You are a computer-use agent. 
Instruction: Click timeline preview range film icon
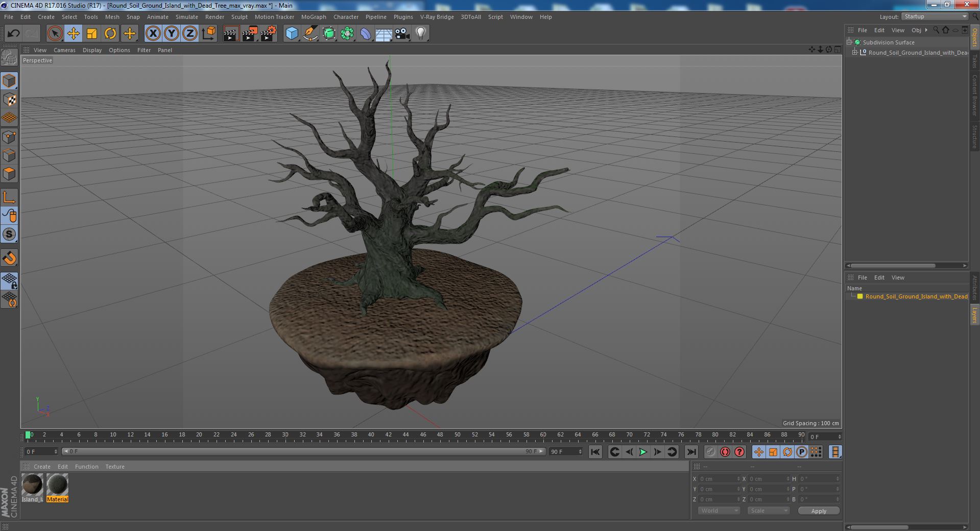tap(835, 452)
